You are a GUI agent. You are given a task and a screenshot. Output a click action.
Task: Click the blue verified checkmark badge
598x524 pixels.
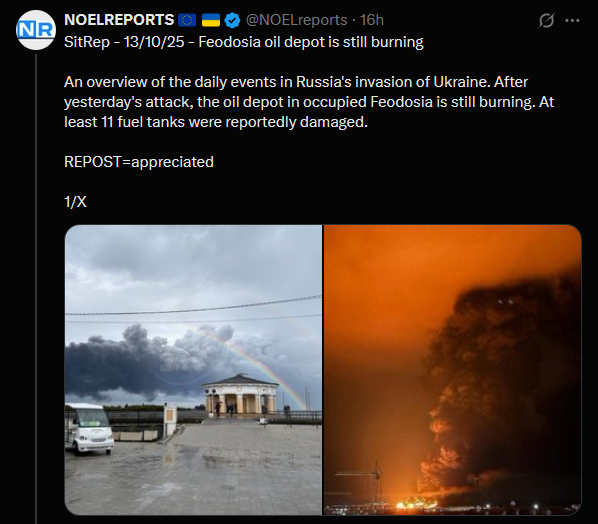(x=232, y=20)
